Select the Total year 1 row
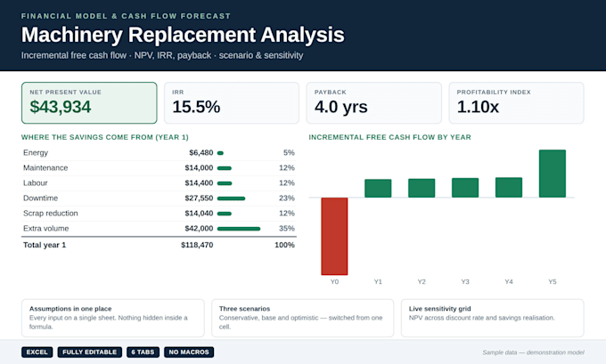The height and width of the screenshot is (364, 606). point(159,245)
